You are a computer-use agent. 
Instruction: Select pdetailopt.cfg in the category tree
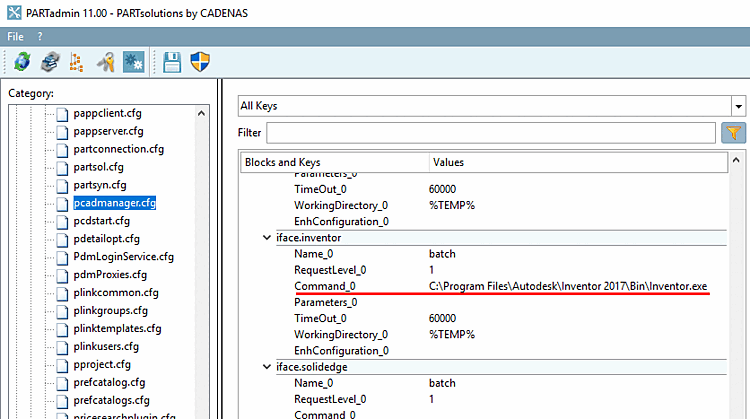pos(107,239)
